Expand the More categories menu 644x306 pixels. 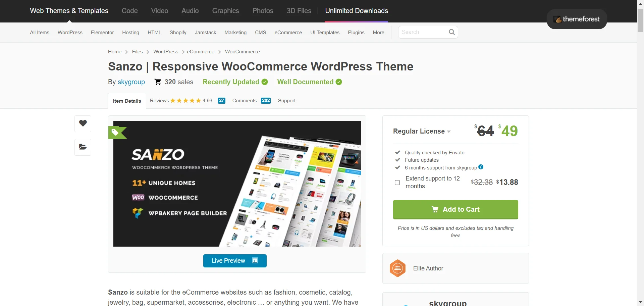point(379,33)
